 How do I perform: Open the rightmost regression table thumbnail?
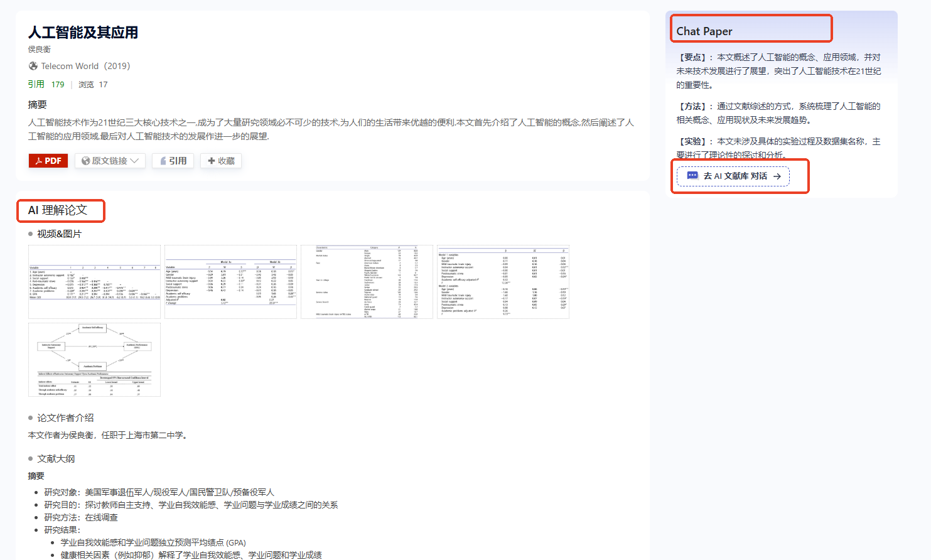(503, 281)
